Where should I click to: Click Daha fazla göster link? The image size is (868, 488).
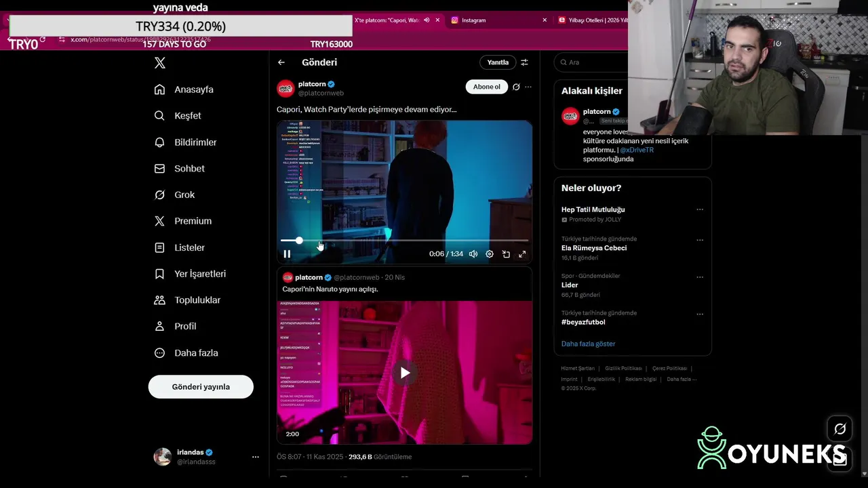point(588,344)
